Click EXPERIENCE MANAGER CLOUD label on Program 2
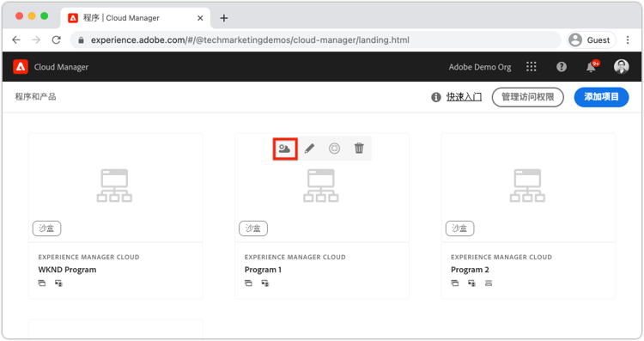This screenshot has width=644, height=341. 501,257
